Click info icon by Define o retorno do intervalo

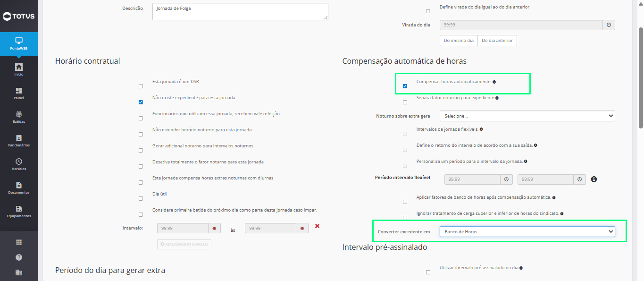[535, 145]
